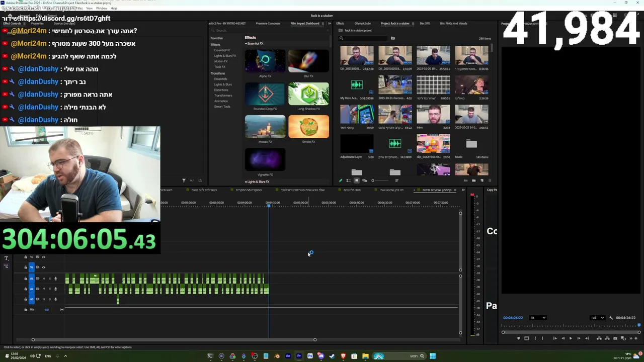
Task: Expand hidden panel tabs chevron
Action: [x=330, y=24]
